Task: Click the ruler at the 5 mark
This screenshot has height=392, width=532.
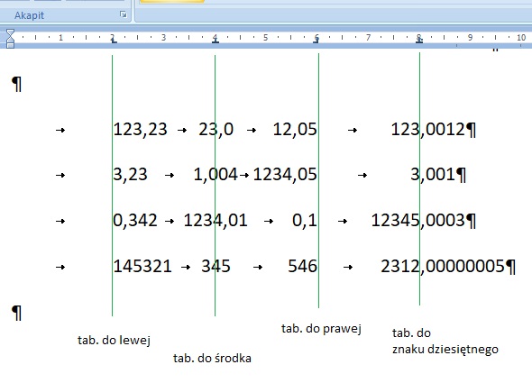Action: click(266, 37)
